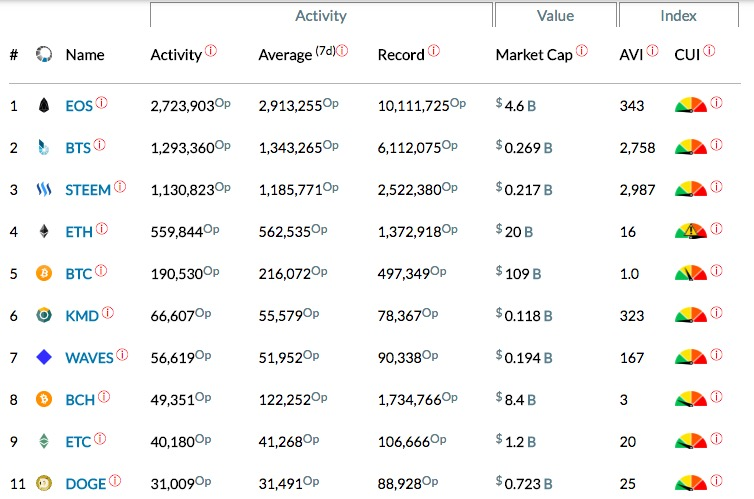This screenshot has height=499, width=754.
Task: Open the BTC coin link
Action: click(x=78, y=274)
